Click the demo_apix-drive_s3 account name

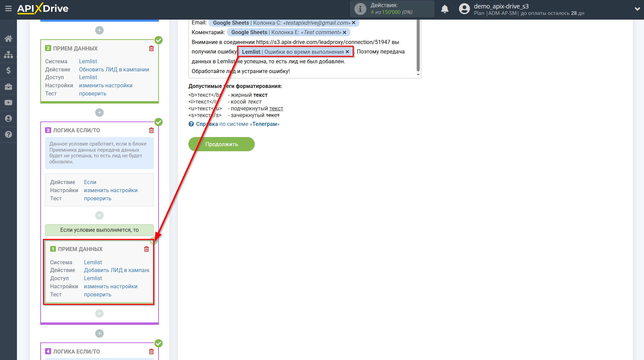tap(501, 6)
